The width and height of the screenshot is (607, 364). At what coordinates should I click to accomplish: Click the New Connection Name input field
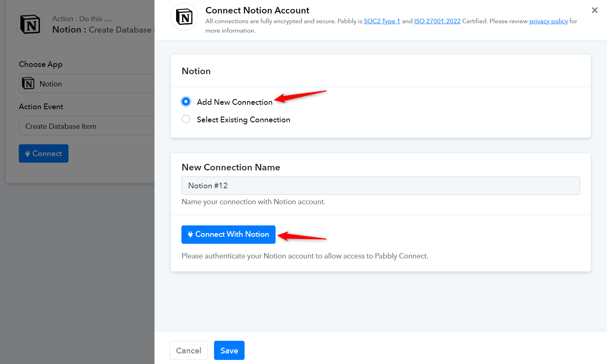(381, 185)
